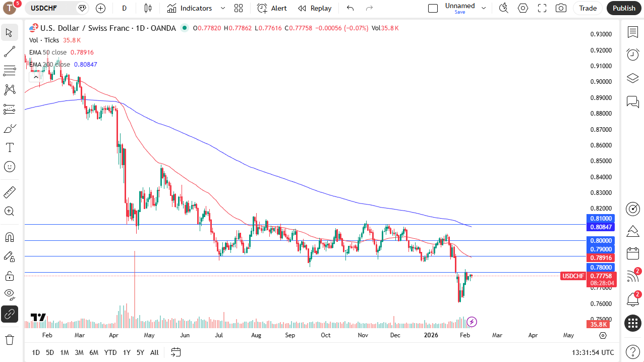Switch to the 1M date range

65,352
